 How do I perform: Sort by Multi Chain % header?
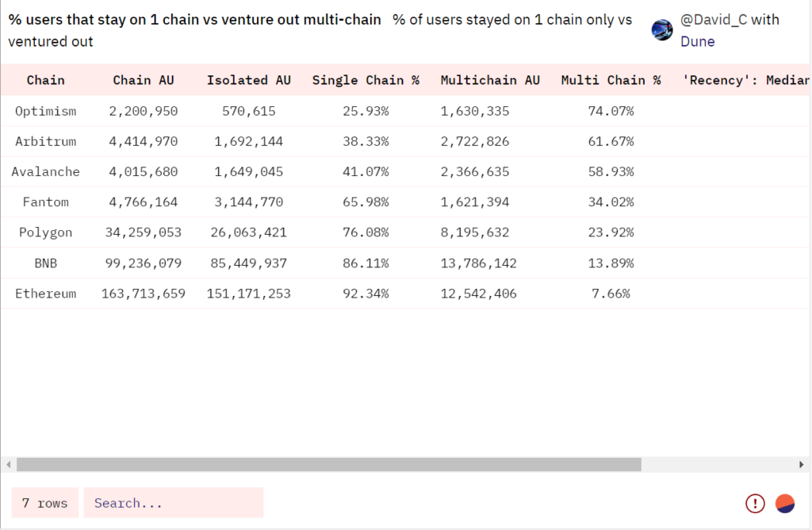coord(611,80)
